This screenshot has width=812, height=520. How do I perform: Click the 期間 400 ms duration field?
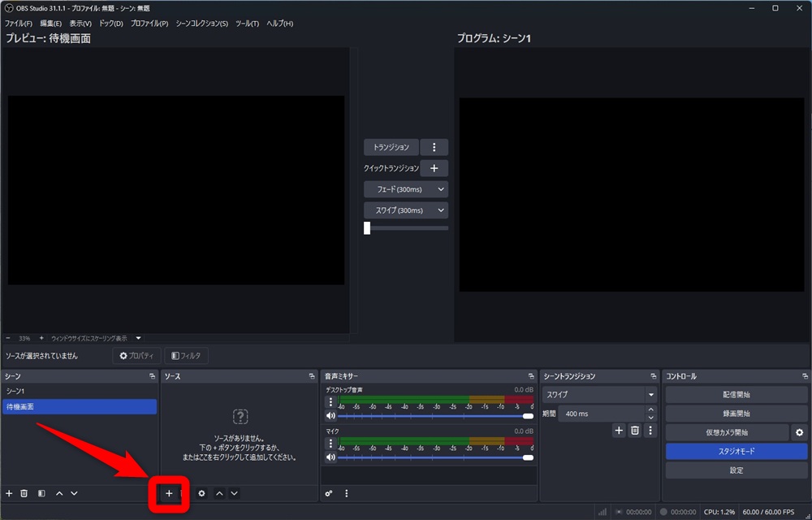coord(601,414)
